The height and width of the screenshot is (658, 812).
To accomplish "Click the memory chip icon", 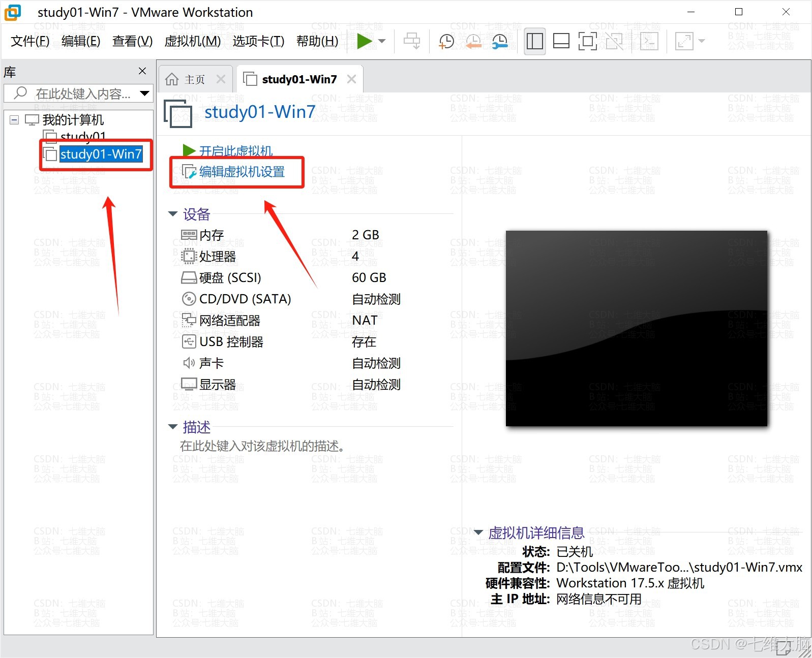I will pyautogui.click(x=189, y=235).
